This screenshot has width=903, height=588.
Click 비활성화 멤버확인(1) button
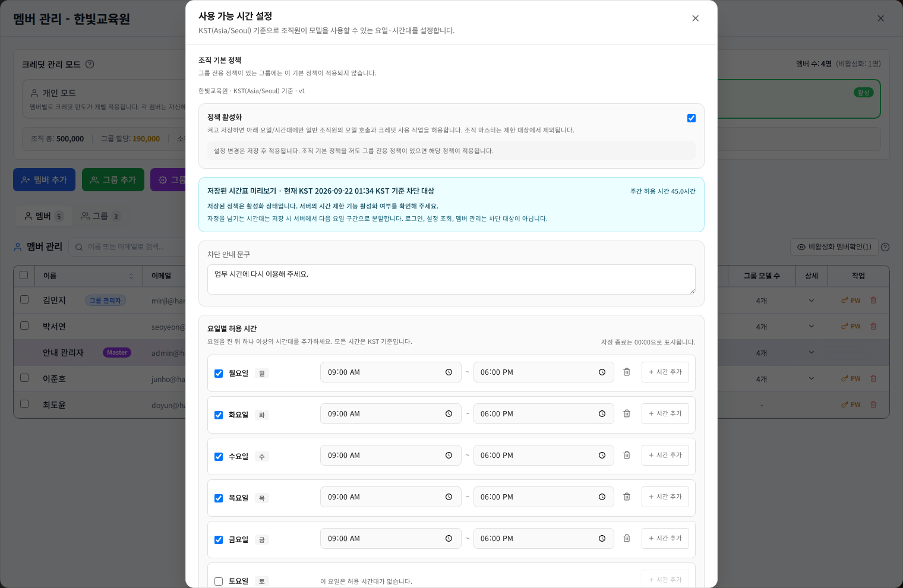pyautogui.click(x=833, y=247)
